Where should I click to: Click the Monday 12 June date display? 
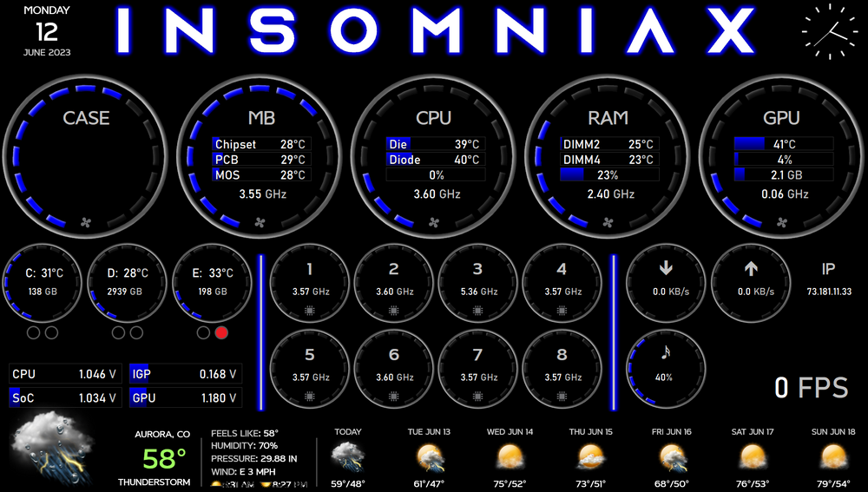point(47,31)
